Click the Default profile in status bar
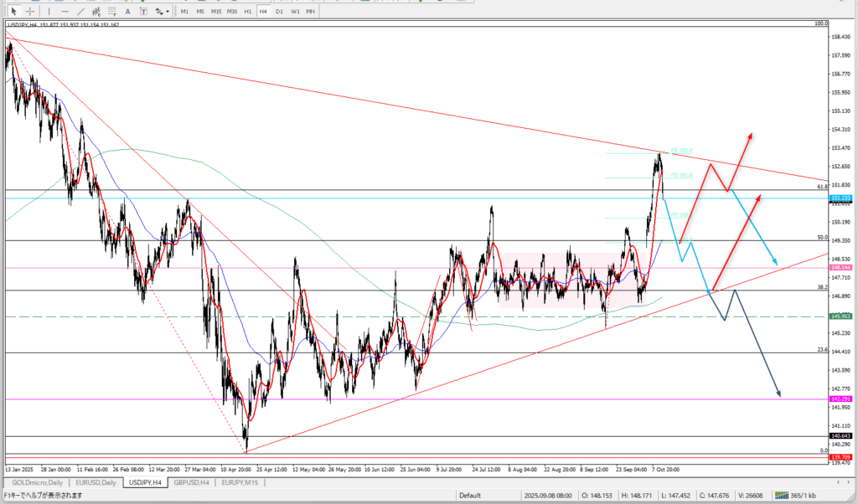Screen dimensions: 858x504 click(469, 495)
